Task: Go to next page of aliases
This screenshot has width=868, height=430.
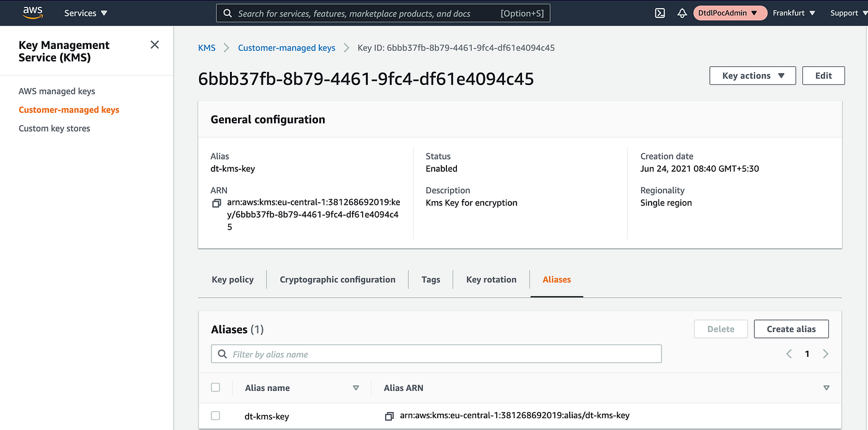Action: 825,354
